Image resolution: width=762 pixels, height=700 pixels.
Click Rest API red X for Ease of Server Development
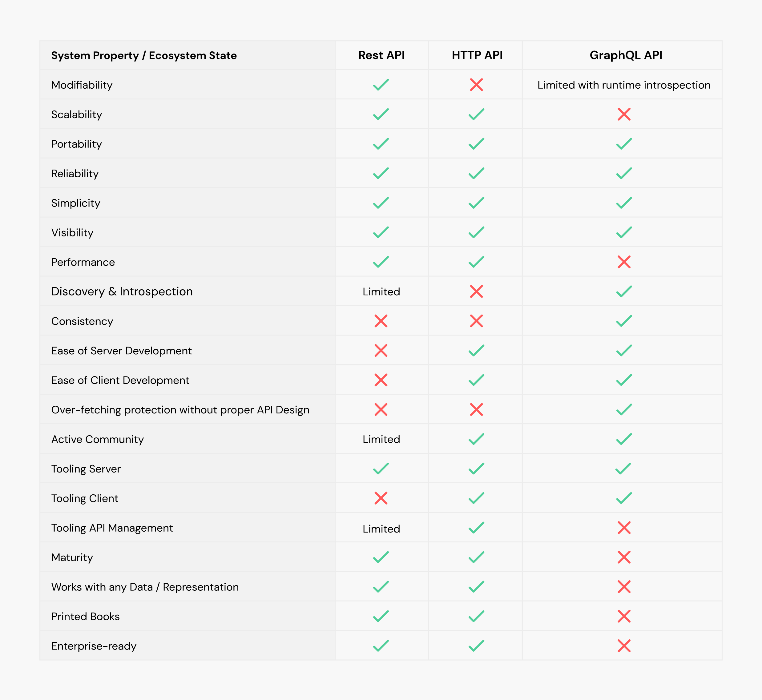(381, 350)
